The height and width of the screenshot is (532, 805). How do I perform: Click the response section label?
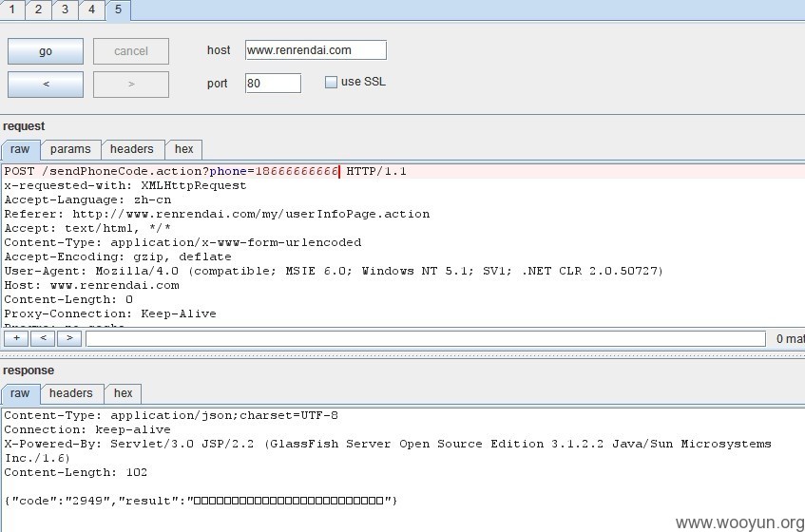click(29, 370)
